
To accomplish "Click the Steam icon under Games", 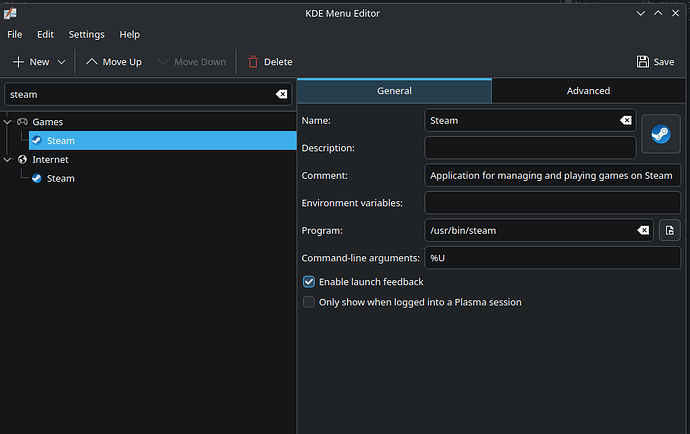I will coord(37,140).
